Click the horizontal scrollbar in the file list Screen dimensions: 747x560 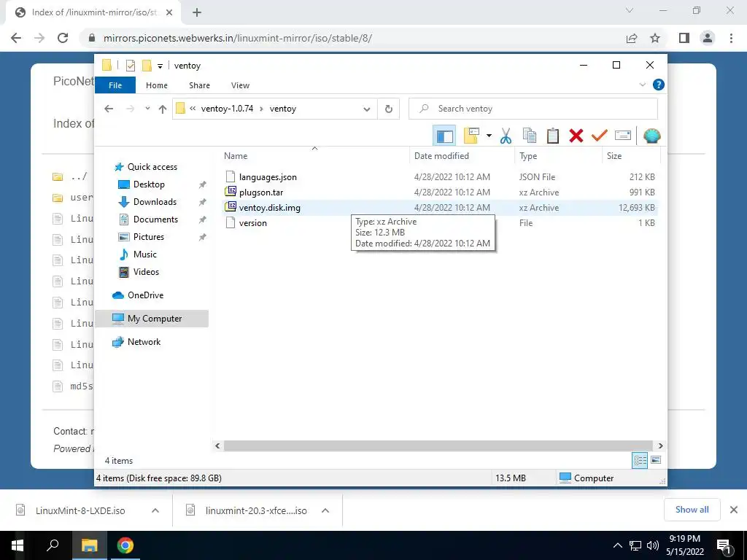(438, 446)
